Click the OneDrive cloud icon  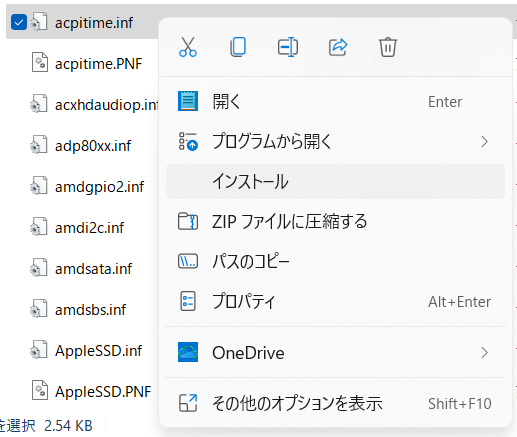tap(188, 352)
